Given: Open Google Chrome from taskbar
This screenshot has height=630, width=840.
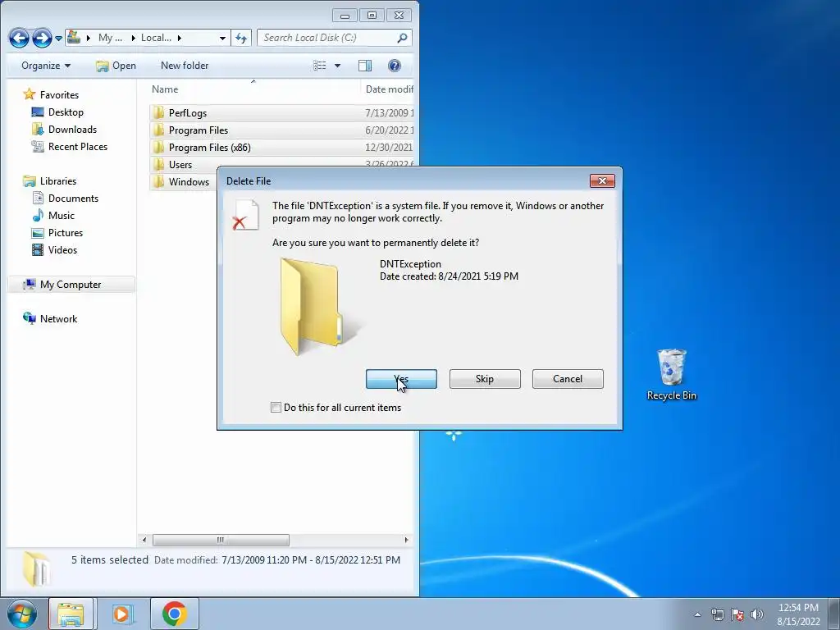Looking at the screenshot, I should point(175,614).
